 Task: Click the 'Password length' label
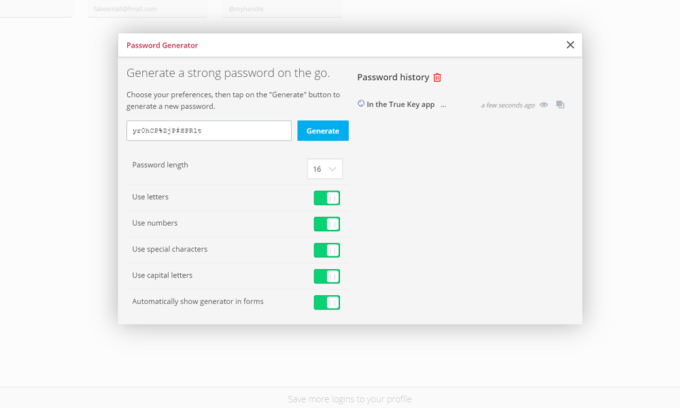160,165
